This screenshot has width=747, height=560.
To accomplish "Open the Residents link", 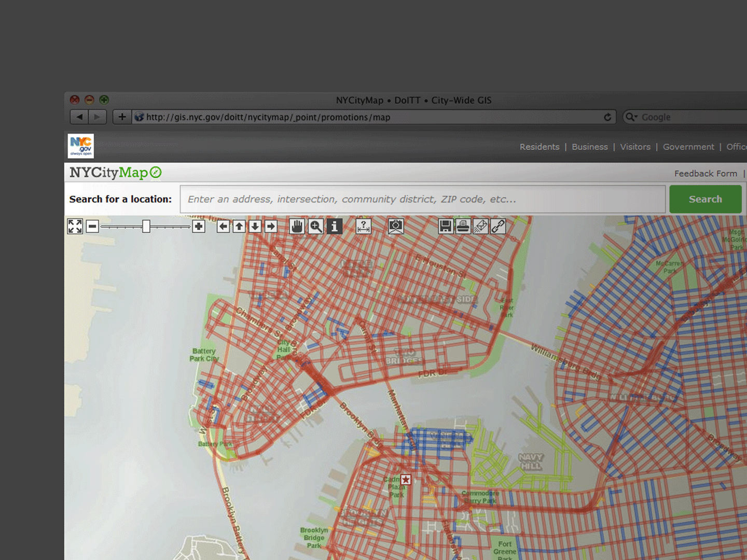I will pyautogui.click(x=539, y=147).
